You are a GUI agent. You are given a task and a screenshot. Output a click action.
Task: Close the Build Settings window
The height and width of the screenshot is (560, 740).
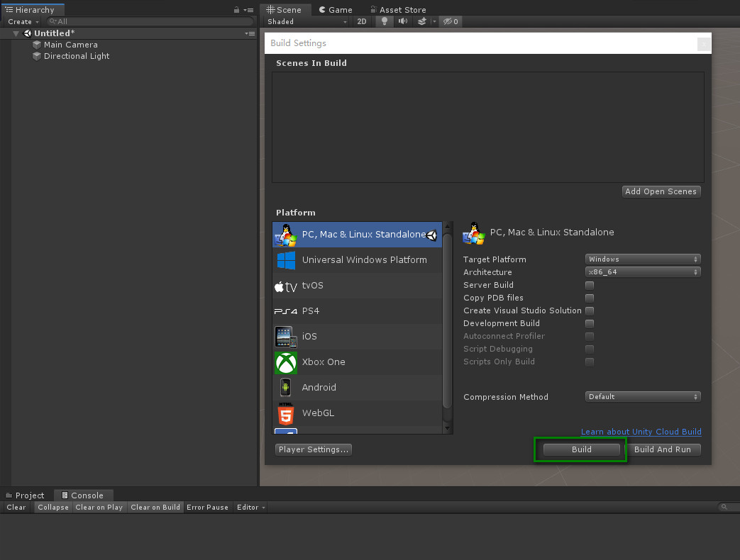click(x=704, y=44)
